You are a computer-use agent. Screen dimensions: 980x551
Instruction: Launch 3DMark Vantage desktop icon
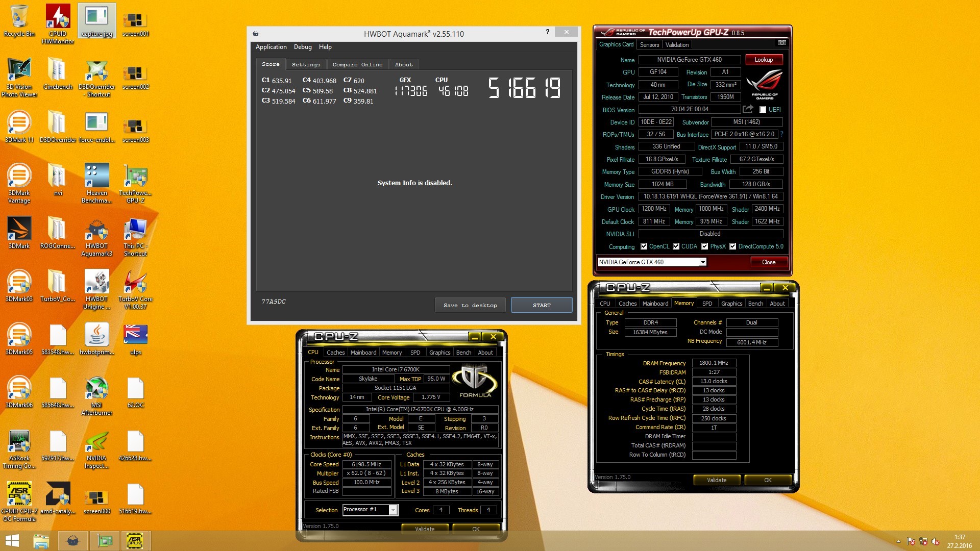tap(19, 183)
